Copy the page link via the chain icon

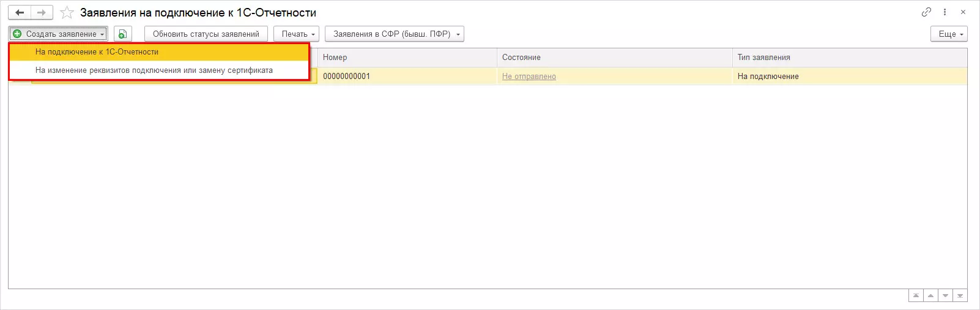pos(926,12)
